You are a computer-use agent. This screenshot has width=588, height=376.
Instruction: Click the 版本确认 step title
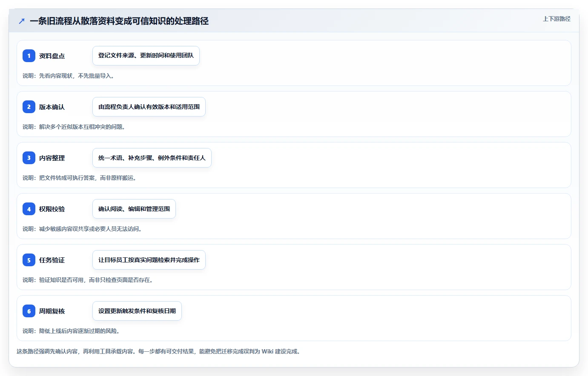tap(52, 107)
